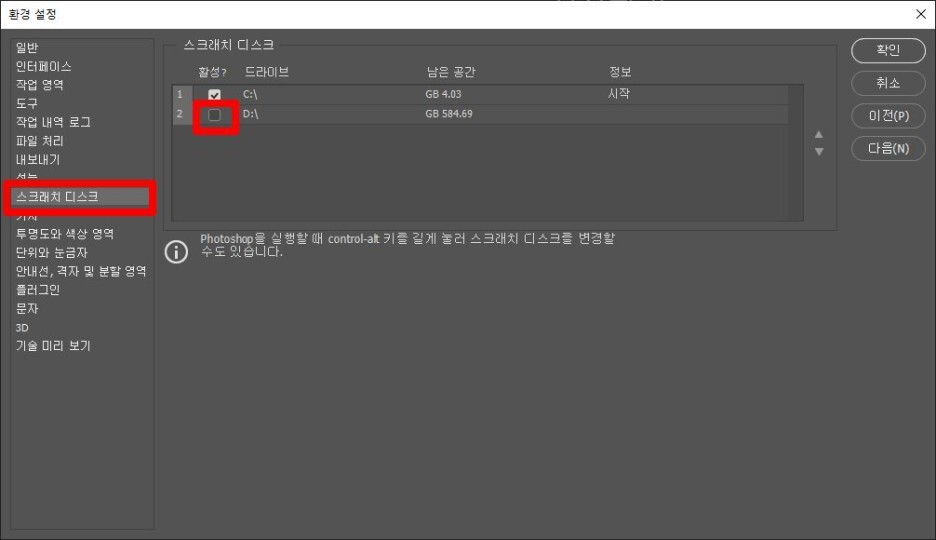Select the D:\ drive name in the list
936x540 pixels.
(x=250, y=114)
